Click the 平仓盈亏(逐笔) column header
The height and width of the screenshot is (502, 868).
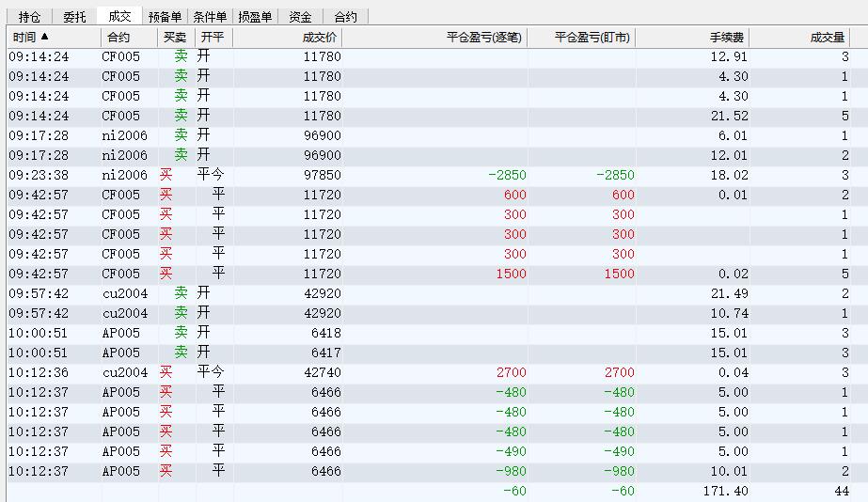(435, 37)
